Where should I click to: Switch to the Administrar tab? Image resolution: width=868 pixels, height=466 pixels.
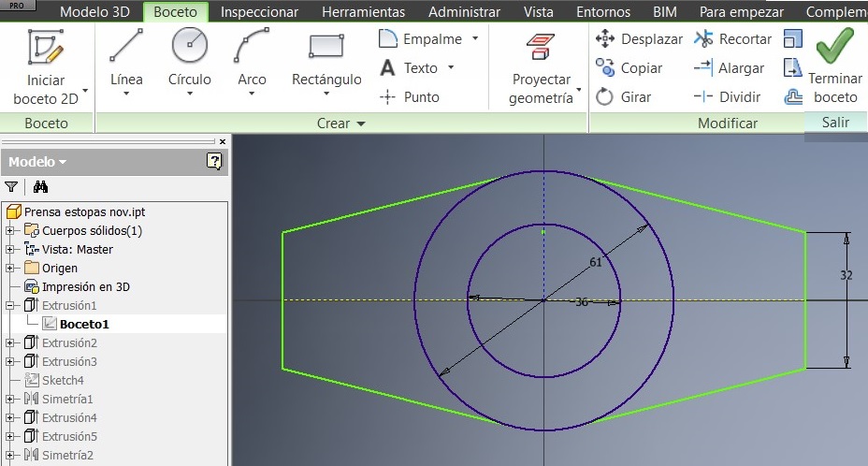(464, 11)
